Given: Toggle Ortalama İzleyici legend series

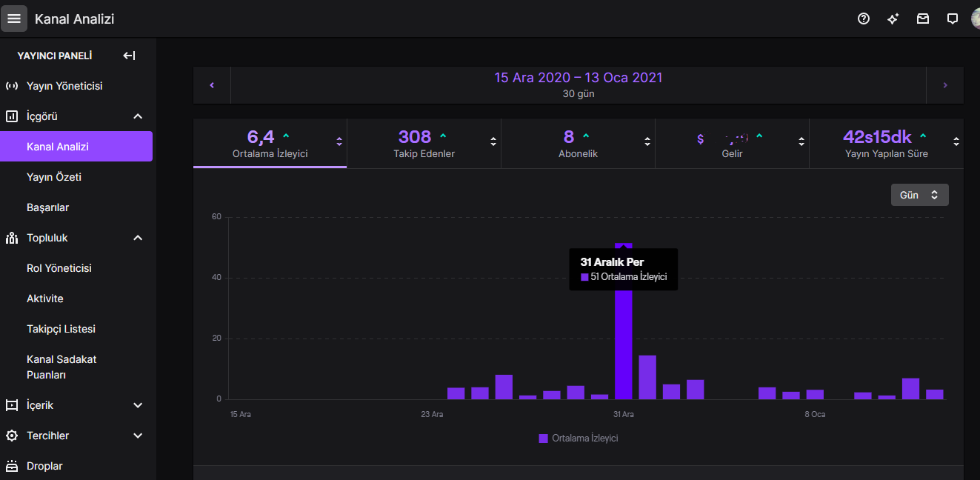Looking at the screenshot, I should click(579, 439).
